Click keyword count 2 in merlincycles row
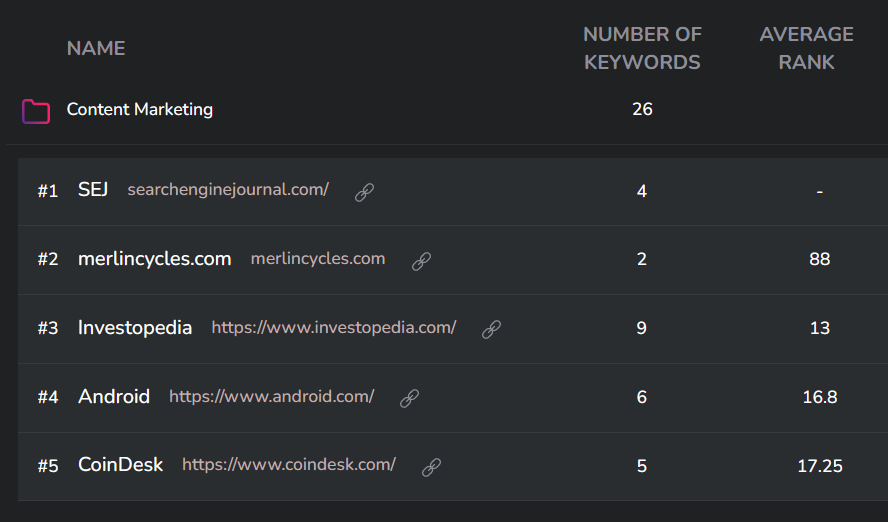Viewport: 888px width, 522px height. [x=642, y=259]
